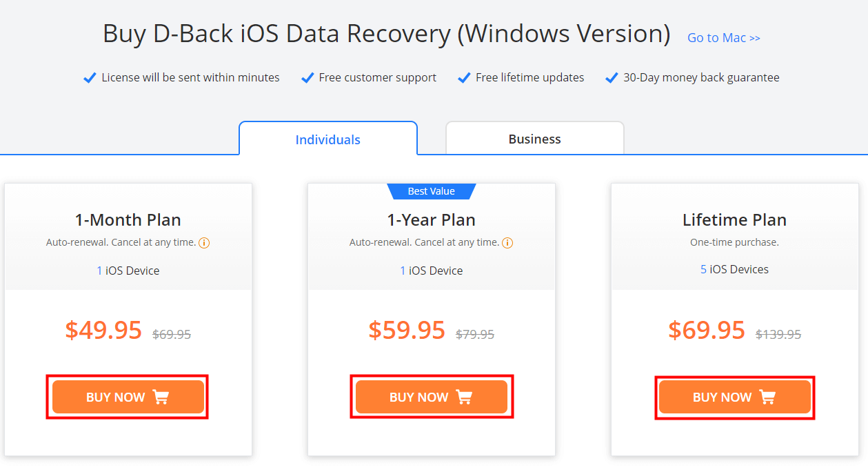Click the $59.95 price

pyautogui.click(x=407, y=330)
